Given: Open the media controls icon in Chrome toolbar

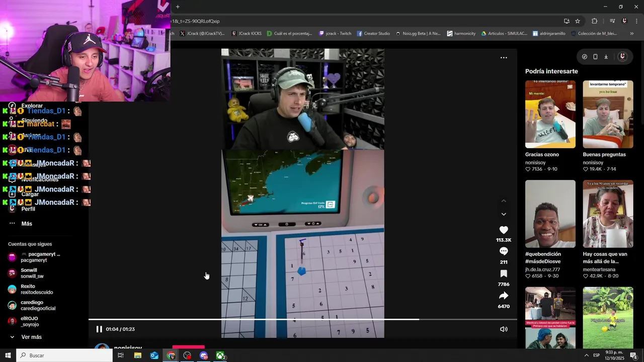Looking at the screenshot, I should (612, 21).
